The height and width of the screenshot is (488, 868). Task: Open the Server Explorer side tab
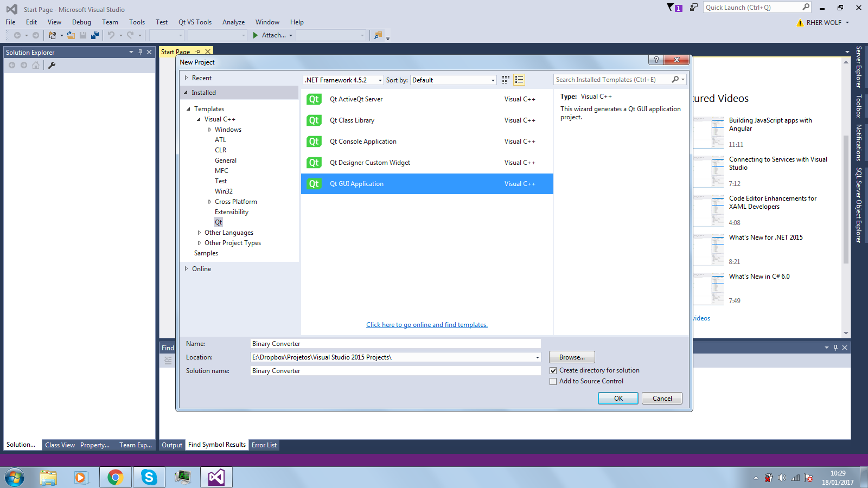click(859, 67)
